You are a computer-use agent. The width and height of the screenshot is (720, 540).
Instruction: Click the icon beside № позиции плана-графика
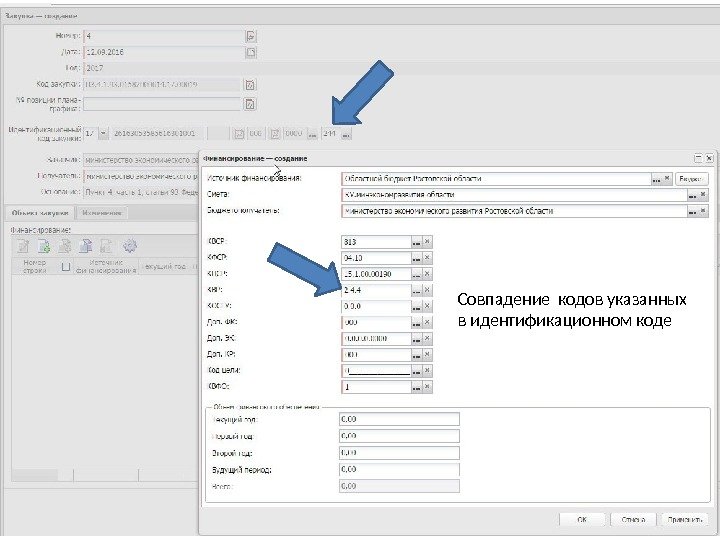[250, 104]
